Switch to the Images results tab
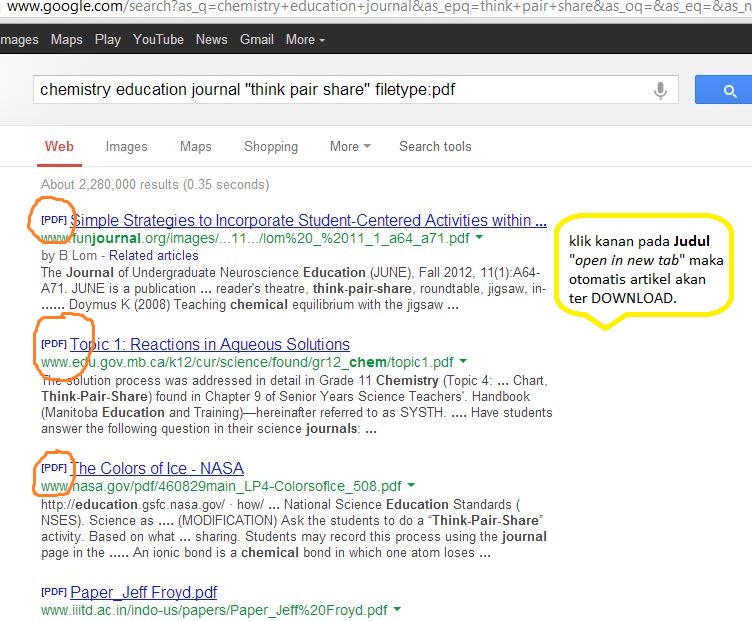 click(x=127, y=146)
